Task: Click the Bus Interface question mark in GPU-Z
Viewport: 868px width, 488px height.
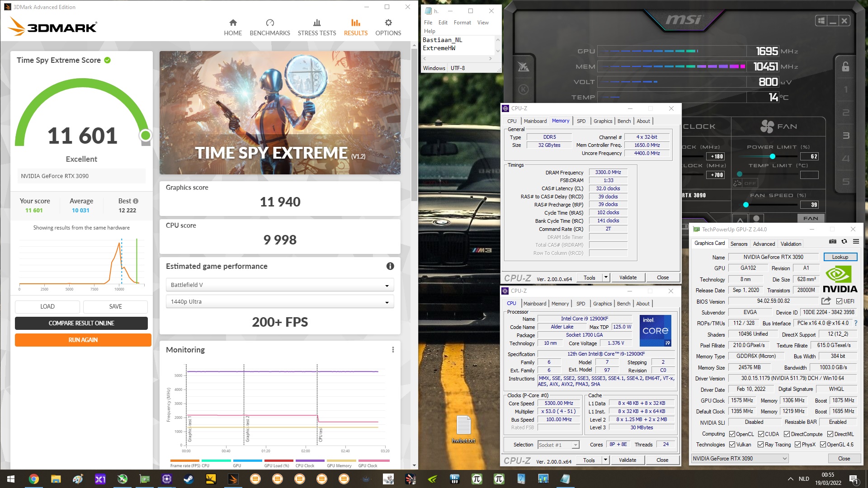Action: pyautogui.click(x=856, y=323)
